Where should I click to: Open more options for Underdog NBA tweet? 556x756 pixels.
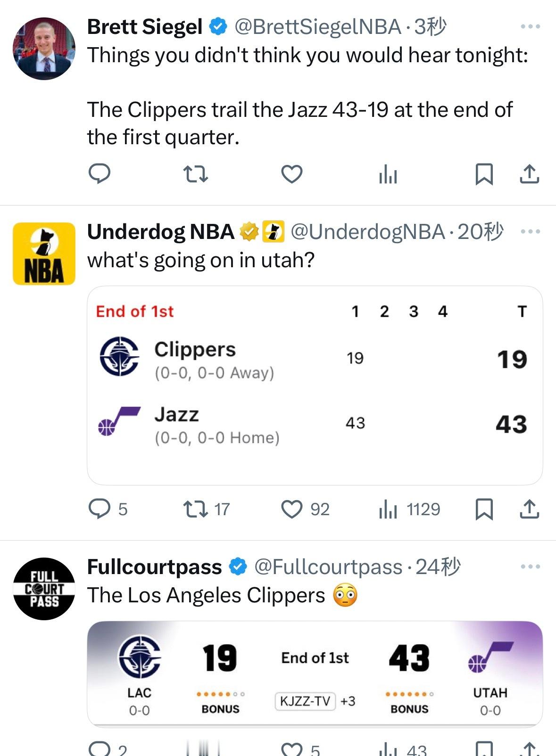tap(530, 231)
